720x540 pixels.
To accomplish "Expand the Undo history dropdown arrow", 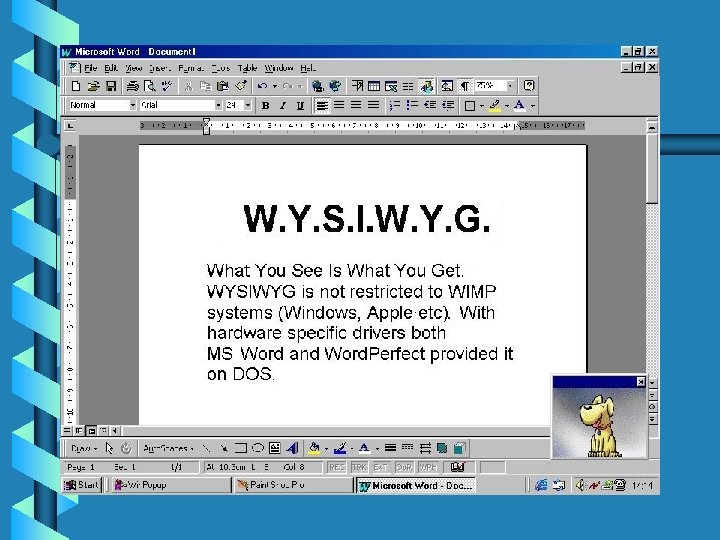I will click(275, 86).
